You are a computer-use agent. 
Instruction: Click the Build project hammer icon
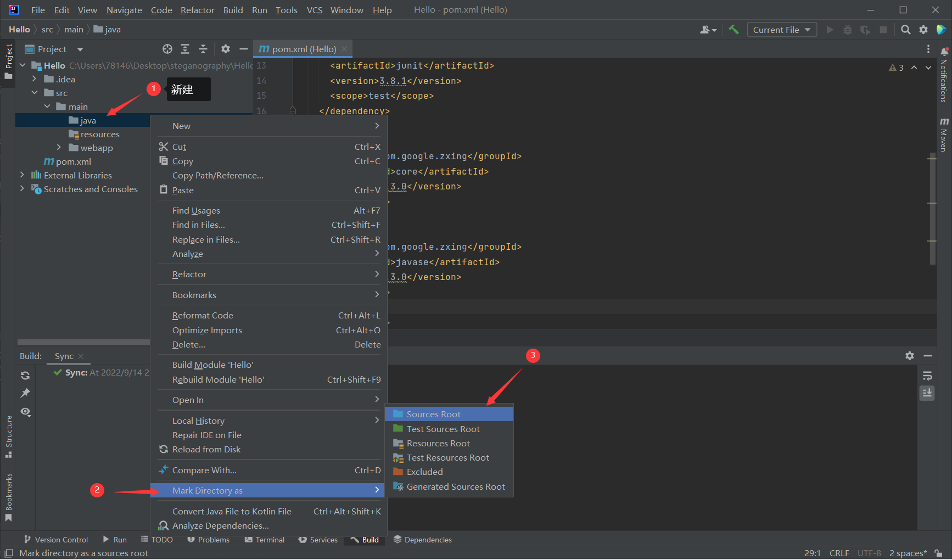tap(733, 30)
